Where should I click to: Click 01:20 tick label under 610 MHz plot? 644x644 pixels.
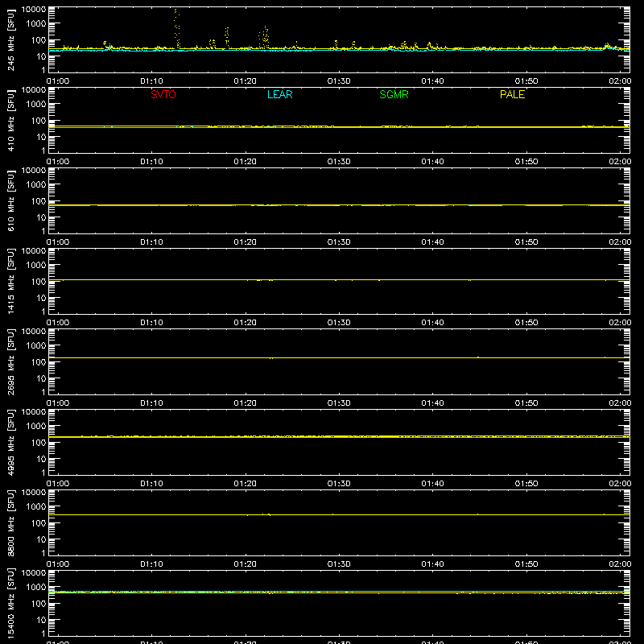pyautogui.click(x=246, y=242)
